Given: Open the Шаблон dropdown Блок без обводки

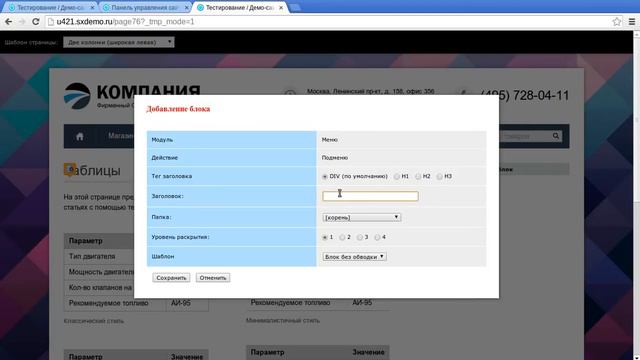Looking at the screenshot, I should click(x=354, y=257).
